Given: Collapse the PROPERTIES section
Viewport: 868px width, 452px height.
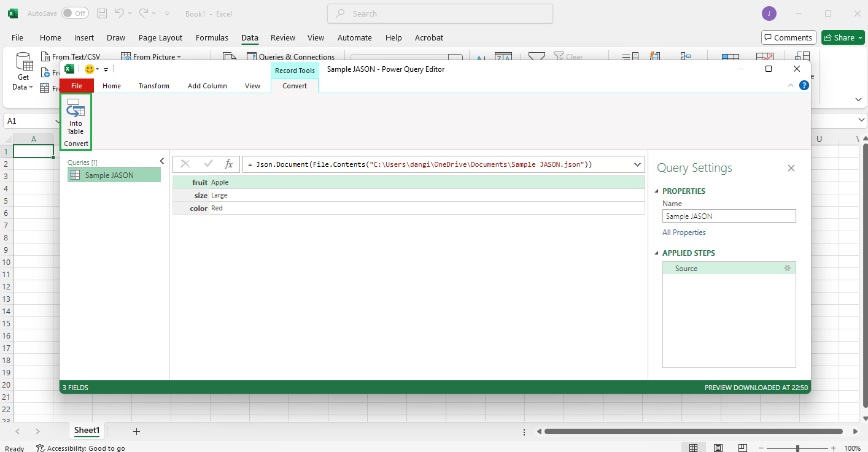Looking at the screenshot, I should (x=657, y=191).
